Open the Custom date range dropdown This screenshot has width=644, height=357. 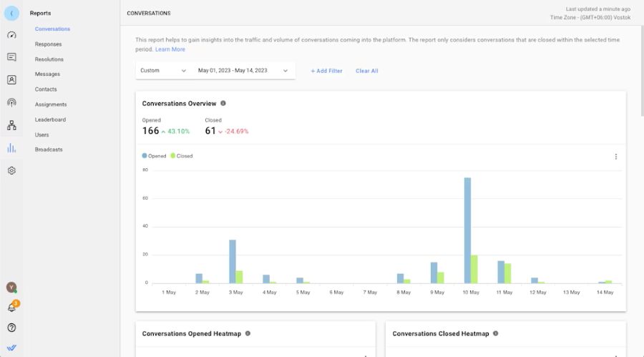tap(163, 71)
